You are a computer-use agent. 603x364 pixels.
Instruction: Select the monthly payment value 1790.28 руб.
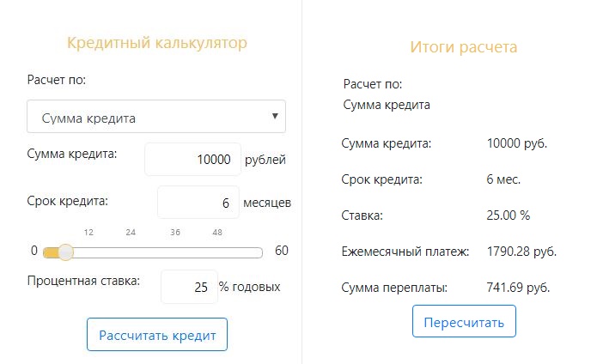point(521,252)
